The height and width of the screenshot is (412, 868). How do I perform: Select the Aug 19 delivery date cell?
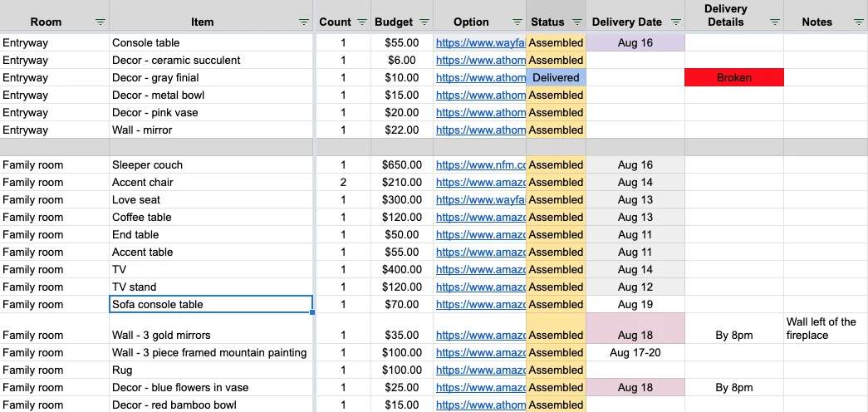[x=635, y=305]
